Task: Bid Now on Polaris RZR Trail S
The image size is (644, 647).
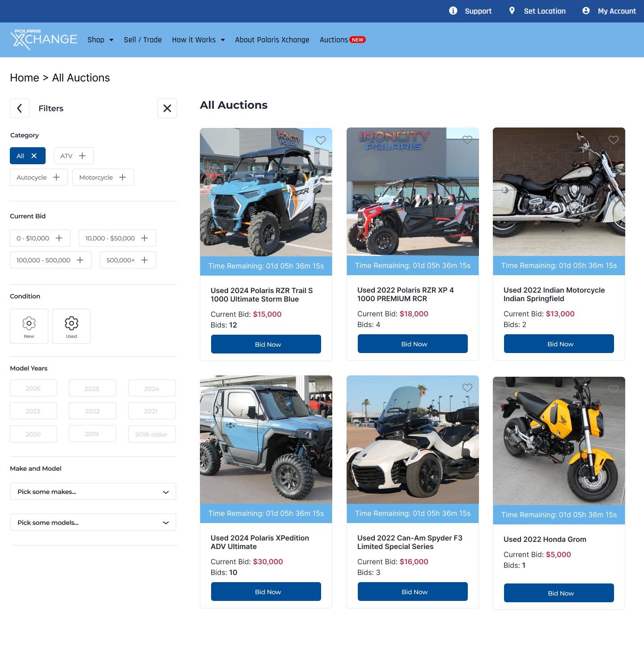Action: [266, 344]
